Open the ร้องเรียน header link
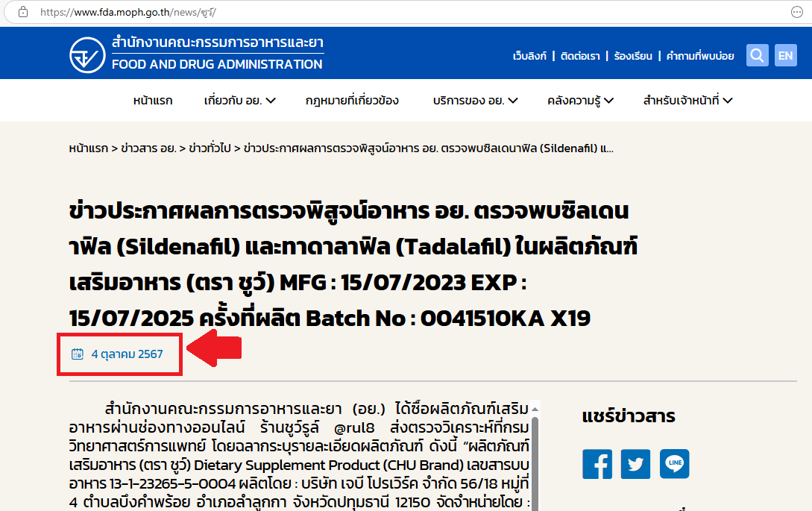Image resolution: width=812 pixels, height=511 pixels. click(633, 56)
